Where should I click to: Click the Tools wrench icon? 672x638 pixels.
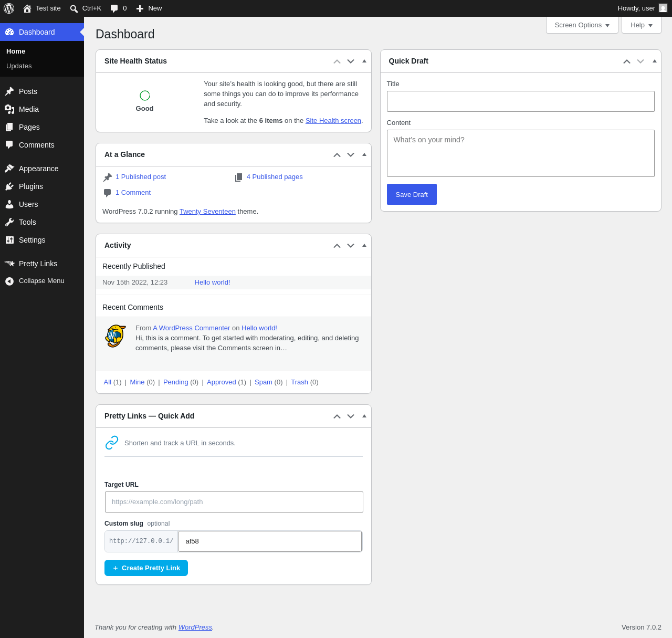coord(9,222)
